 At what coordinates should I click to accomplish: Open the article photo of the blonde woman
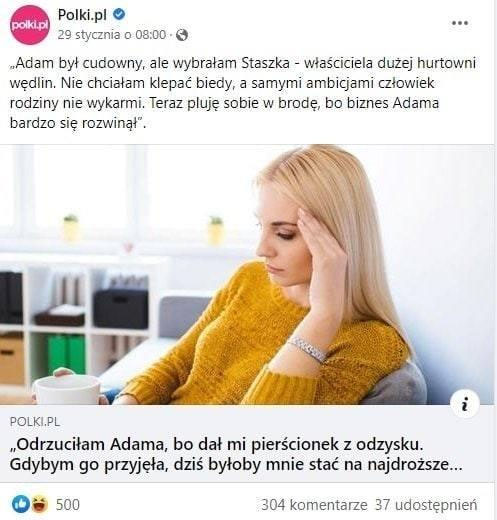[247, 275]
